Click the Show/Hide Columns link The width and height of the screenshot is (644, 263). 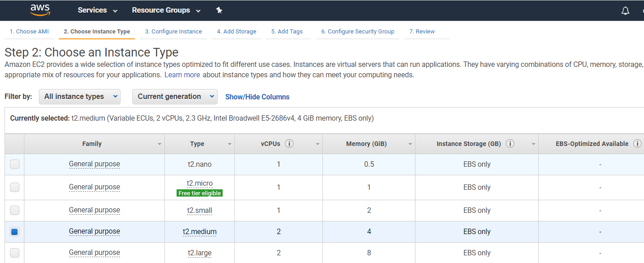257,97
